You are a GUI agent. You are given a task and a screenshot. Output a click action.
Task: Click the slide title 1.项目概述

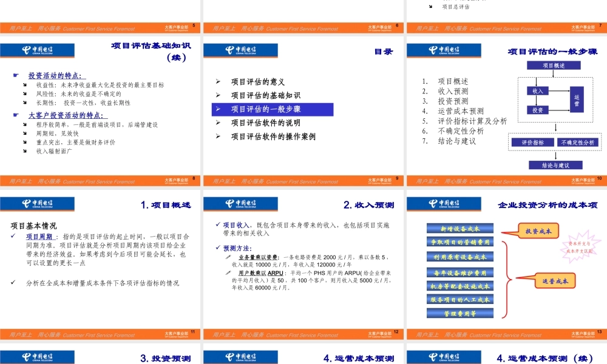pyautogui.click(x=166, y=205)
